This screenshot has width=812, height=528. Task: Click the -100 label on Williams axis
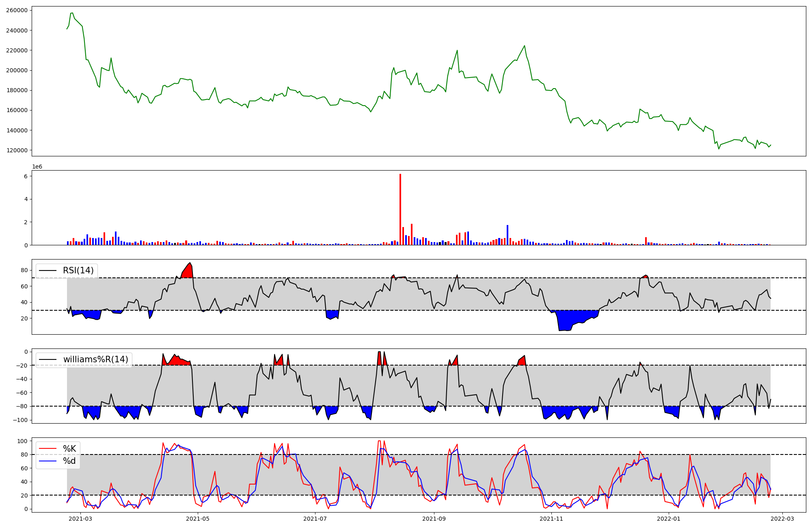pyautogui.click(x=19, y=420)
